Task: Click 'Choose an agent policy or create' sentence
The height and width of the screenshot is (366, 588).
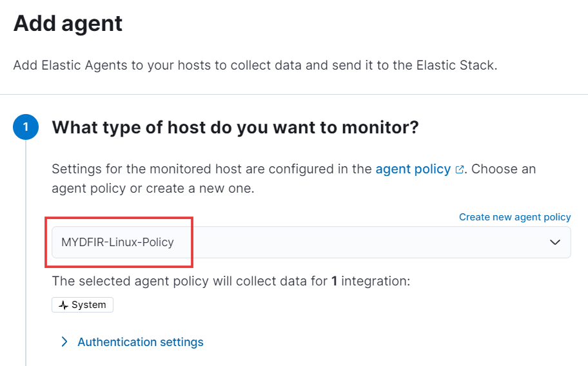Action: [293, 178]
